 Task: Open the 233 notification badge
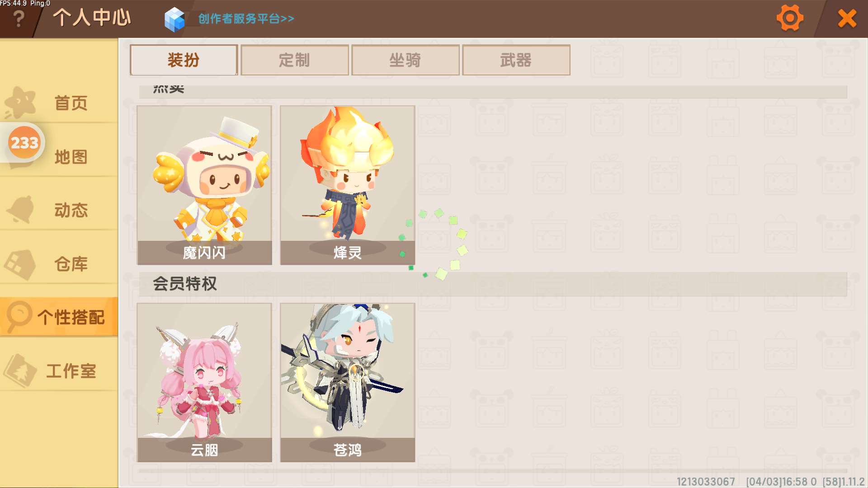pyautogui.click(x=24, y=143)
